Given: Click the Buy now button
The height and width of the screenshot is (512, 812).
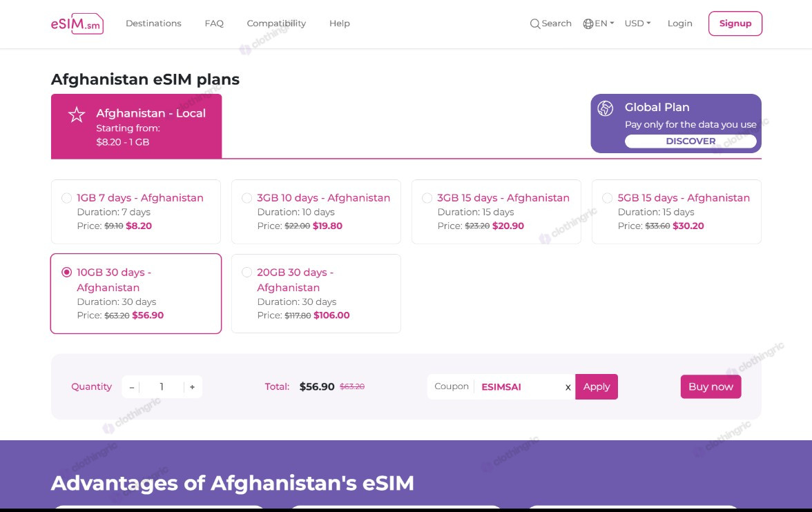Looking at the screenshot, I should click(x=710, y=386).
